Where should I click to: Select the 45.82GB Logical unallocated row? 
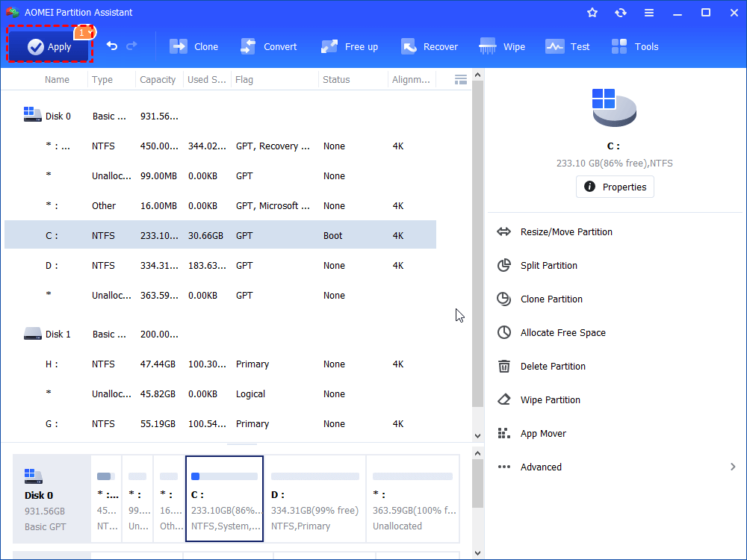[220, 393]
